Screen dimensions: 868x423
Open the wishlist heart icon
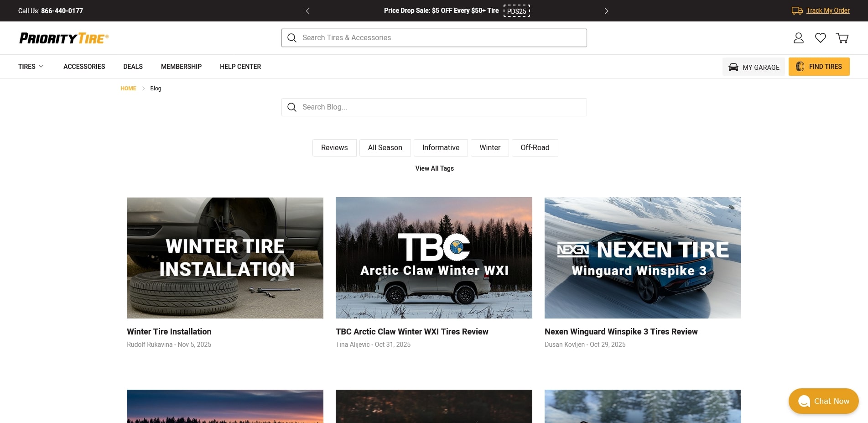[820, 38]
